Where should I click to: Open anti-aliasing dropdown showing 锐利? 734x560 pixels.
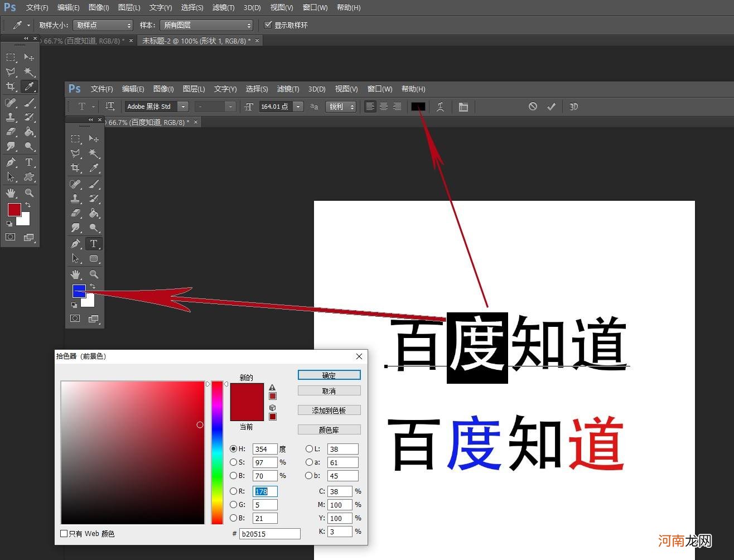click(x=341, y=107)
